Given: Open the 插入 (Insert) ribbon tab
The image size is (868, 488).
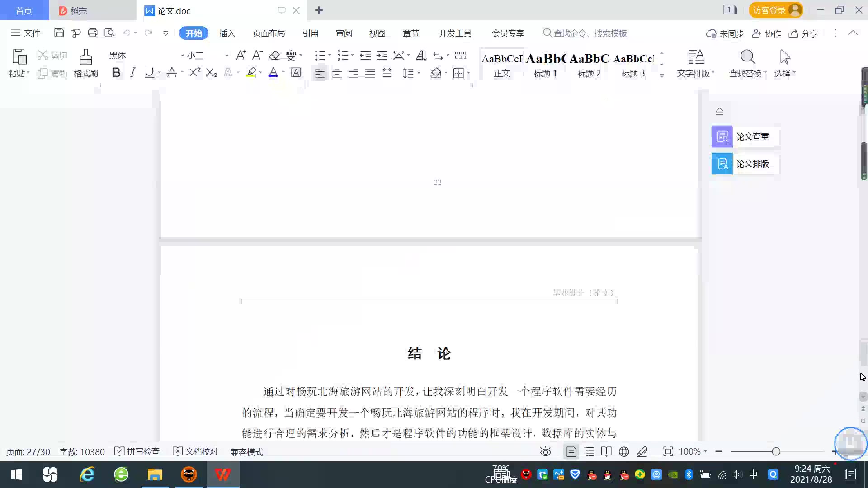Looking at the screenshot, I should click(227, 33).
